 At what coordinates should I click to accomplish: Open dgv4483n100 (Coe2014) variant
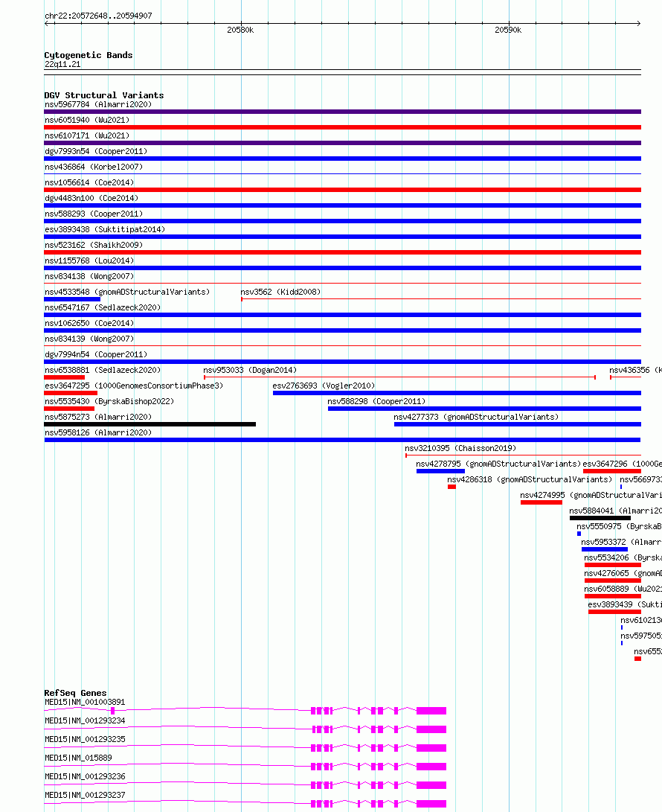91,198
